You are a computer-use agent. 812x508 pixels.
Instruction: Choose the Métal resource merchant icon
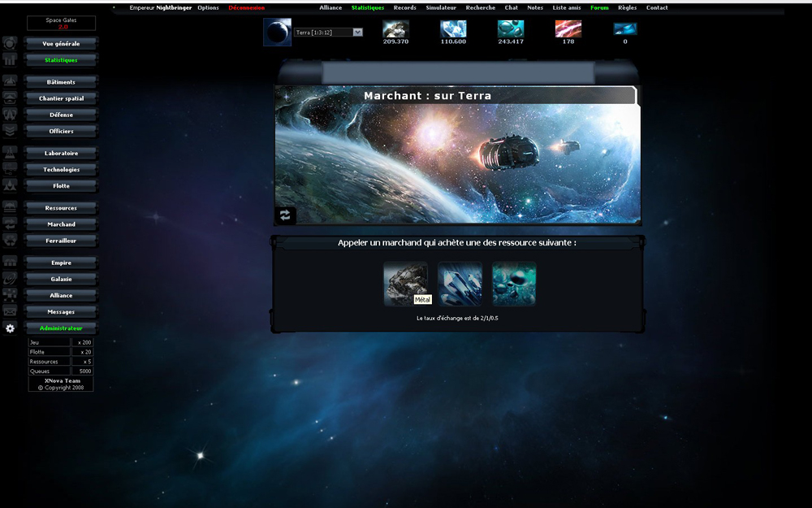point(404,283)
